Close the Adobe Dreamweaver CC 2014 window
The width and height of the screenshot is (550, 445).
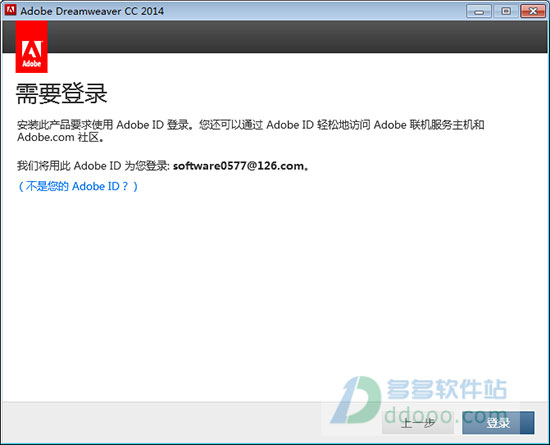533,11
